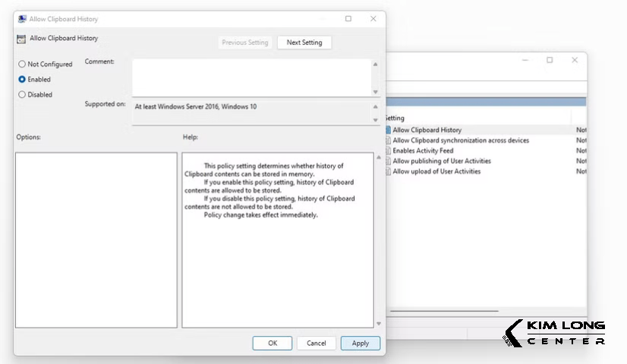The height and width of the screenshot is (364, 627).
Task: Select the Disabled radio button
Action: click(22, 95)
